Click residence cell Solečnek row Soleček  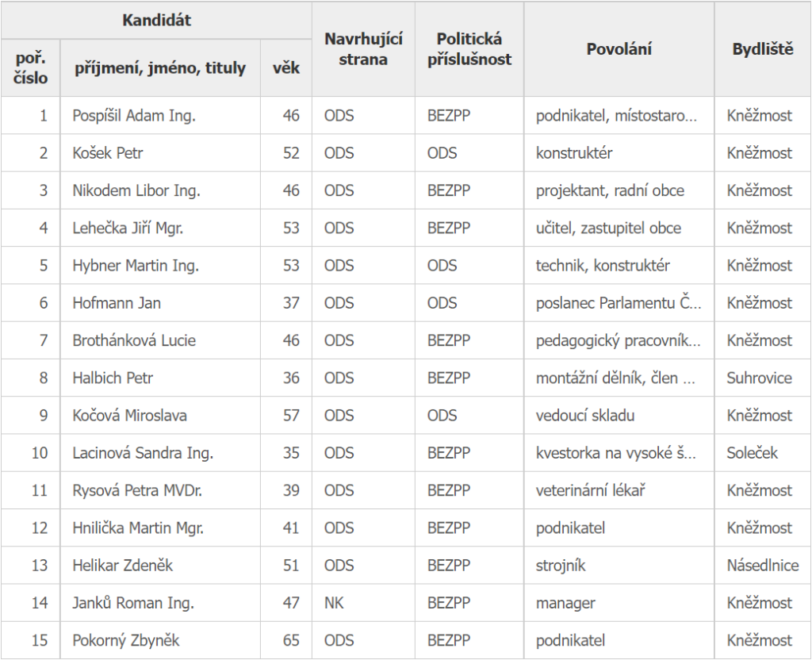pos(752,453)
